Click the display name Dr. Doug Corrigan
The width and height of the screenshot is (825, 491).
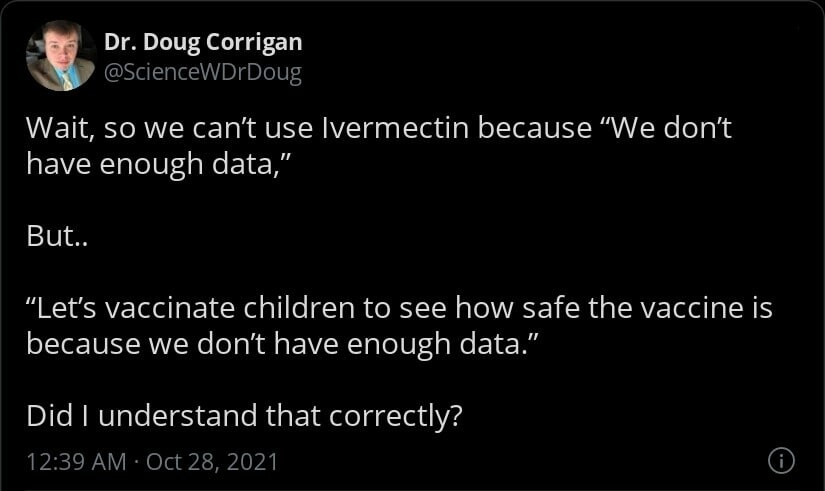203,42
